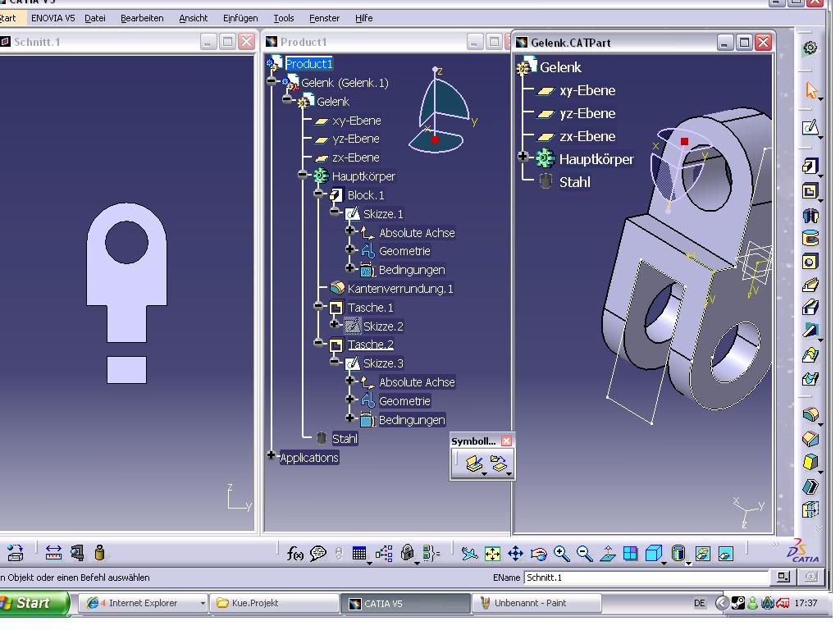The image size is (840, 630).
Task: Click the Measure Inertia weight icon
Action: (99, 553)
